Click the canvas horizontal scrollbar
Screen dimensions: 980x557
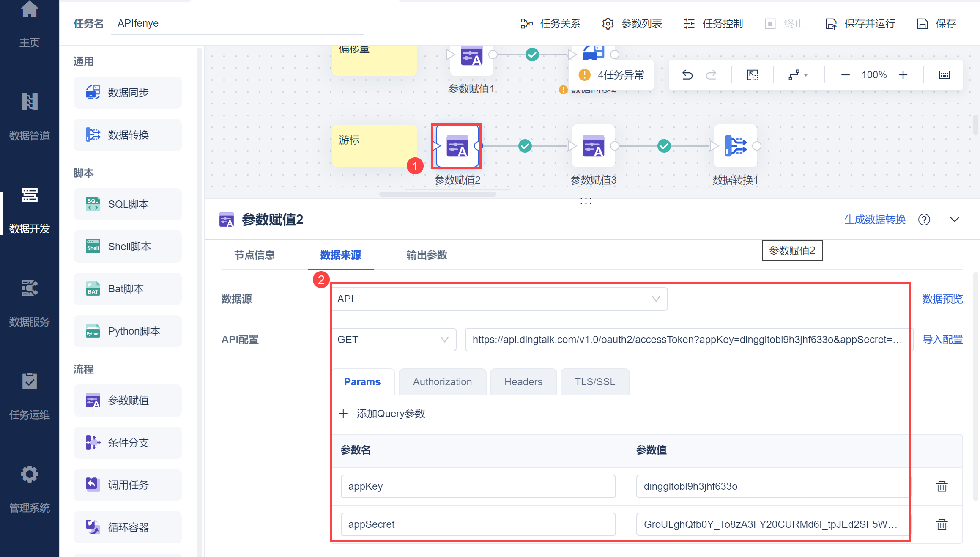click(438, 194)
